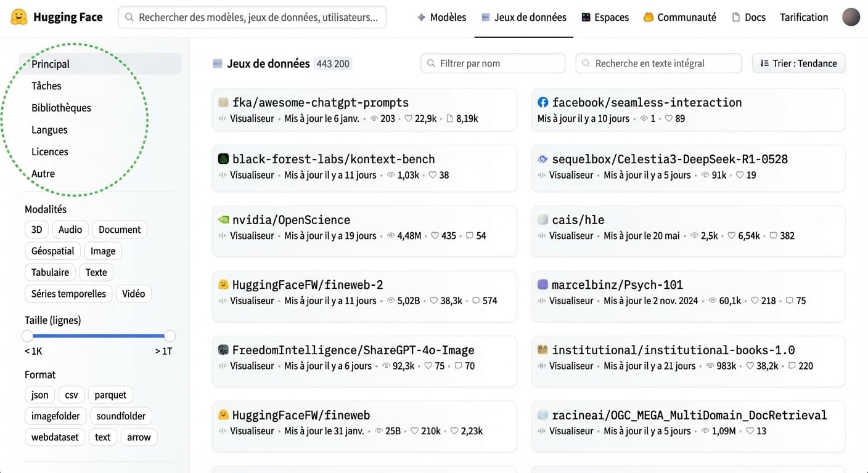
Task: Open racineai/OGC_MEGA_MultiDomain_DocRetrieval dataset link
Action: [x=689, y=415]
